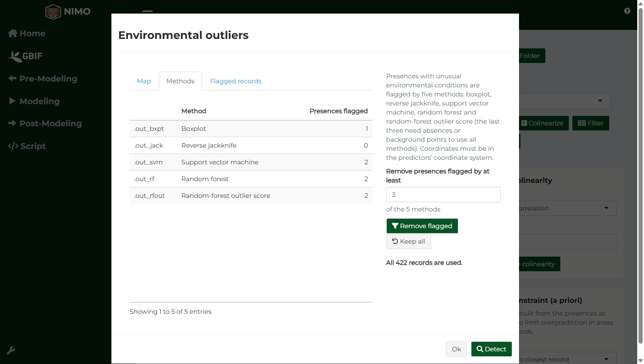This screenshot has width=644, height=364.
Task: Click Remove flagged button
Action: point(422,226)
